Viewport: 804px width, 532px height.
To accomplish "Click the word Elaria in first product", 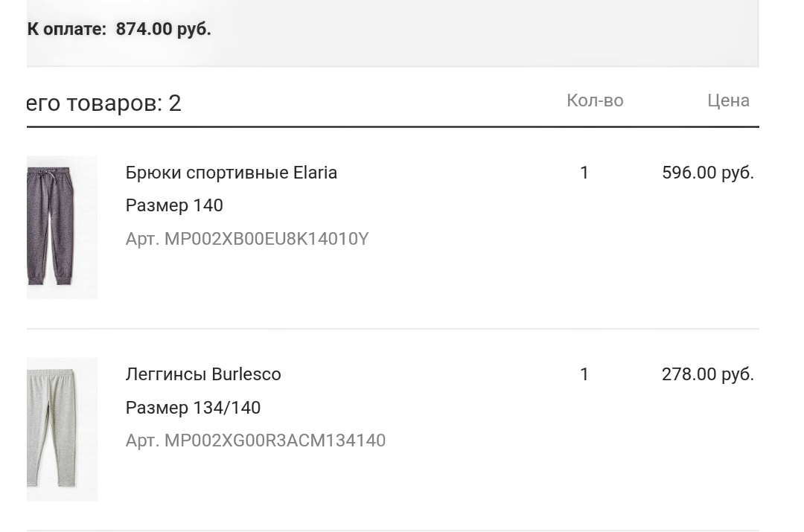I will coord(315,173).
